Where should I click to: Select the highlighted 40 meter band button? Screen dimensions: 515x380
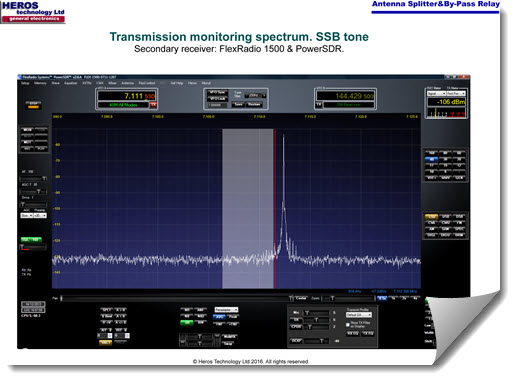pos(431,159)
